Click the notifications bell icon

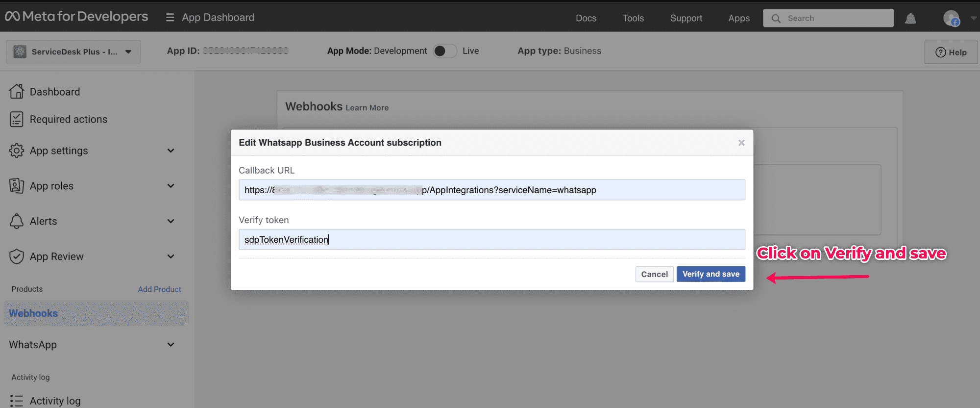(910, 19)
